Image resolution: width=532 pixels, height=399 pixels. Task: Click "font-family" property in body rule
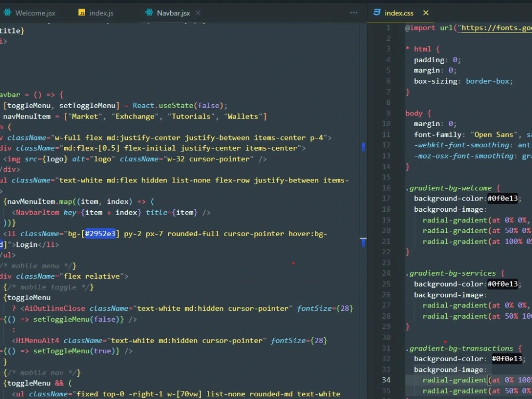coord(438,135)
